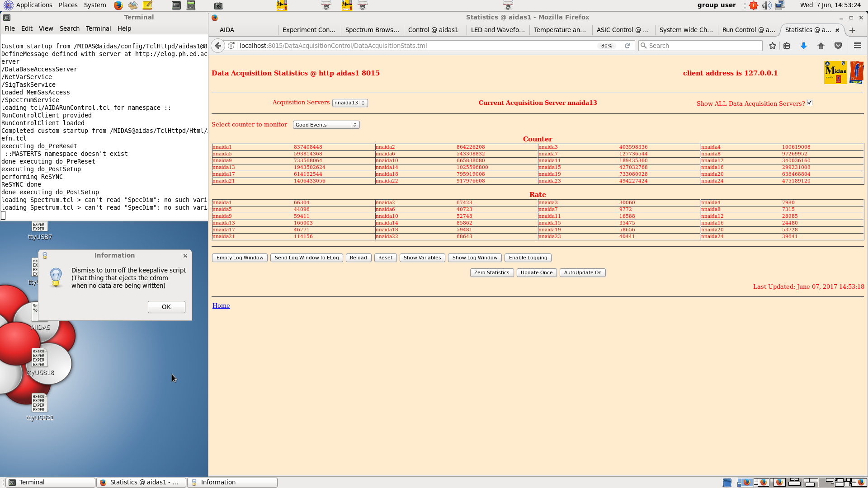868x488 pixels.
Task: Open the Firefox downloads arrow icon
Action: [x=804, y=46]
